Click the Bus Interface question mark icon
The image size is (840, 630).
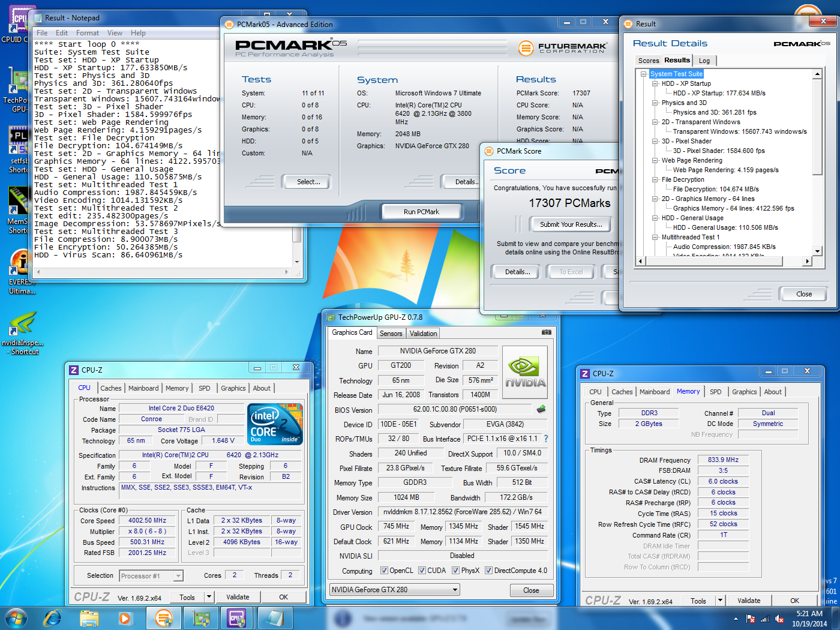pyautogui.click(x=546, y=439)
